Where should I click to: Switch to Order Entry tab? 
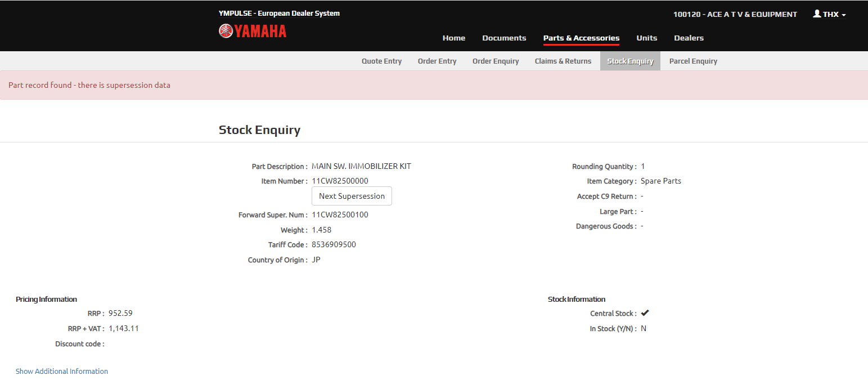(437, 61)
